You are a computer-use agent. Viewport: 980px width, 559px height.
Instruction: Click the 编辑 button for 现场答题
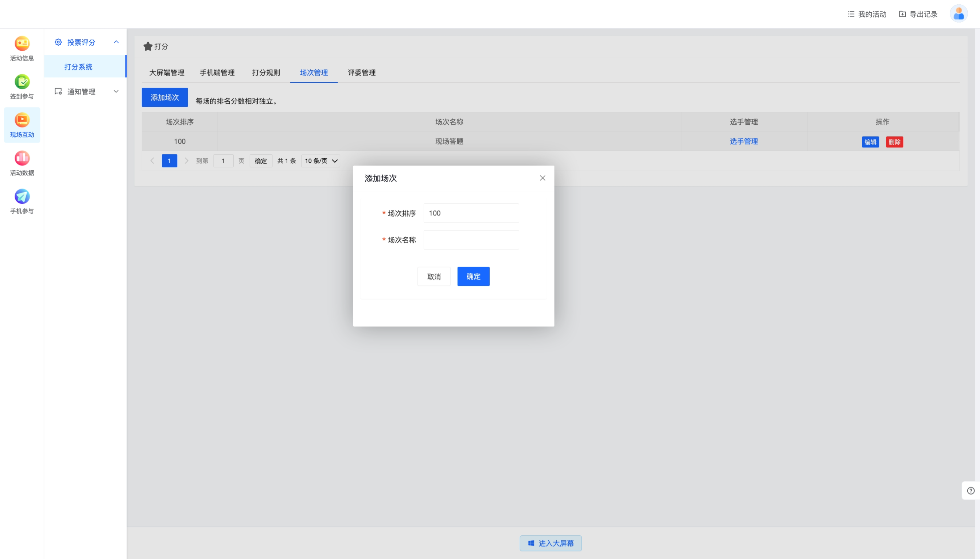[870, 142]
